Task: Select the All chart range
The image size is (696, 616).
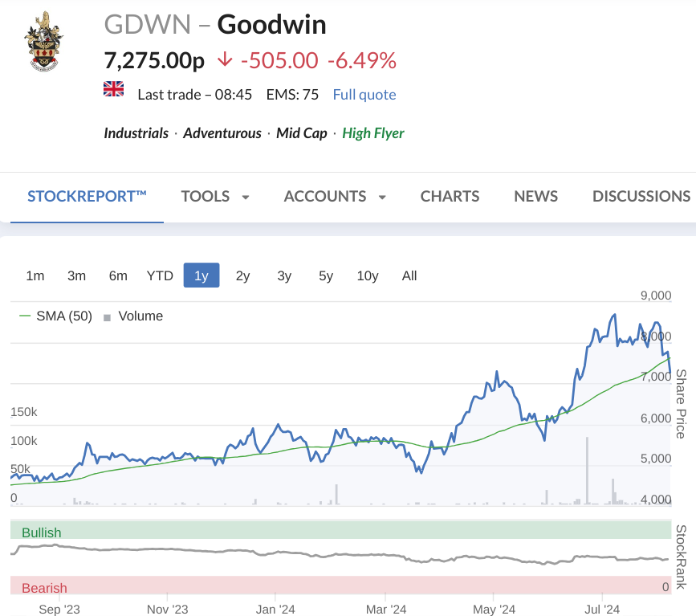Action: point(409,275)
